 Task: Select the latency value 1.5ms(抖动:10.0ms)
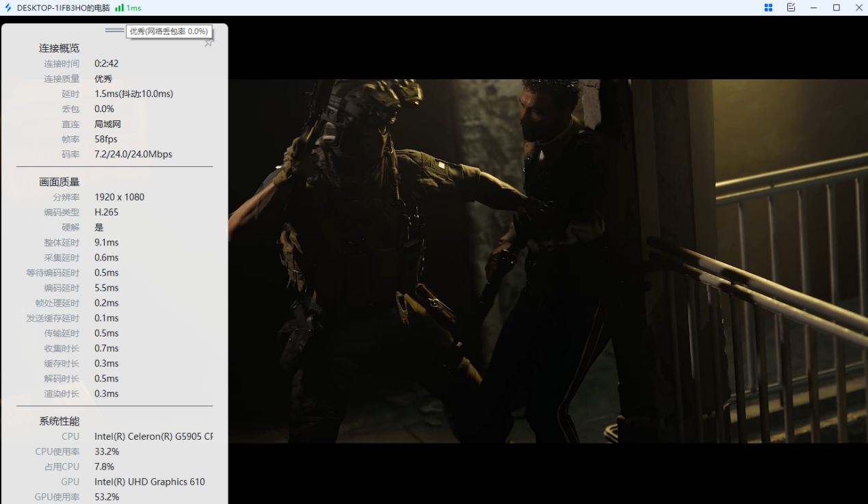point(134,94)
